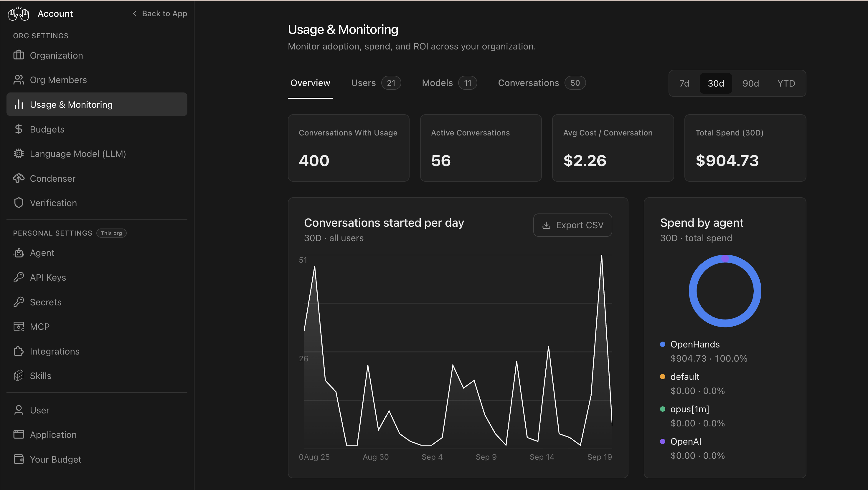This screenshot has width=868, height=490.
Task: Export conversations chart as CSV
Action: pos(572,225)
